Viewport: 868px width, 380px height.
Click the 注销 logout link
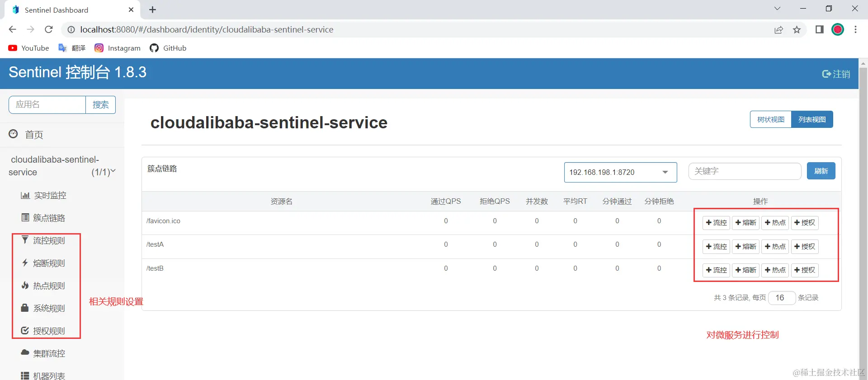(836, 74)
